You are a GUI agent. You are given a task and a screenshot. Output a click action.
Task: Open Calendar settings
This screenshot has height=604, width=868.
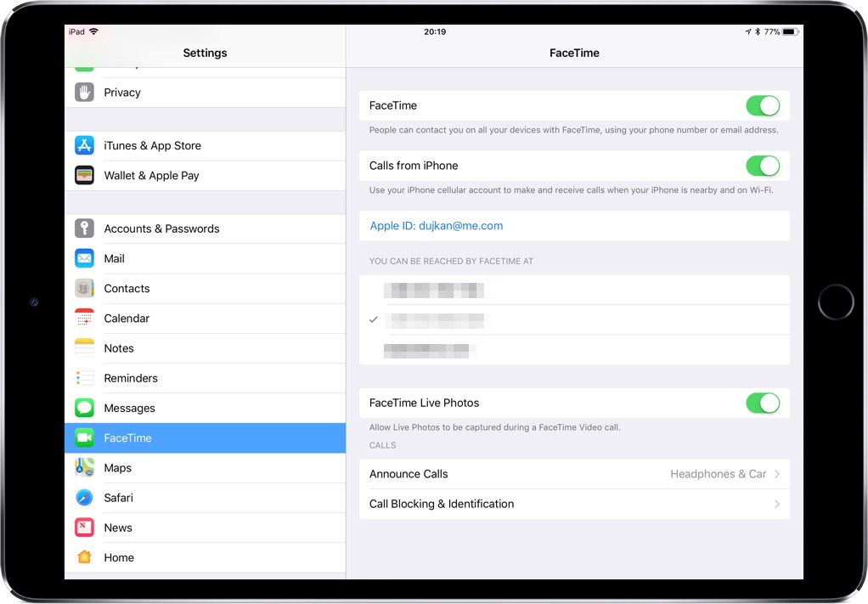click(x=205, y=319)
